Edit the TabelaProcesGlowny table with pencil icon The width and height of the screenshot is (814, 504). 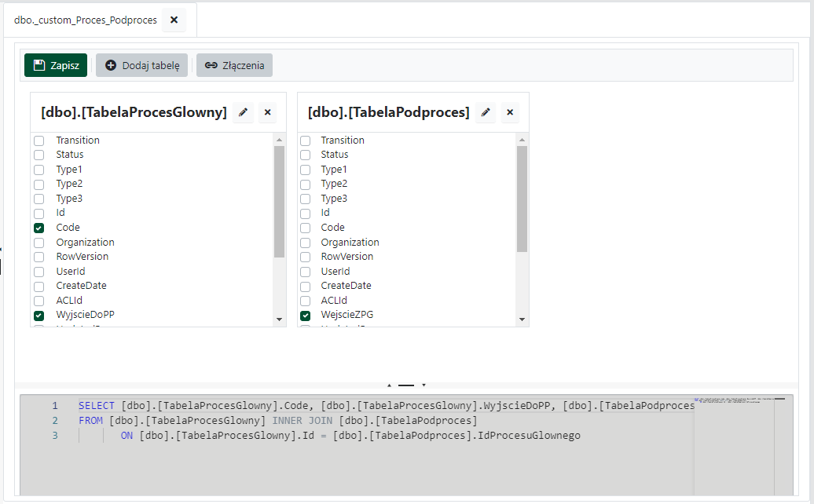point(244,113)
